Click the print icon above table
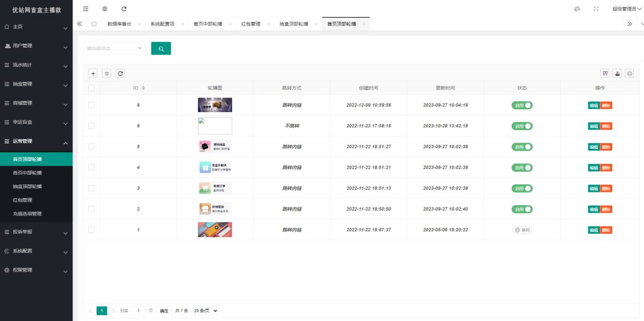Screen dimensions: 644x321 click(630, 73)
